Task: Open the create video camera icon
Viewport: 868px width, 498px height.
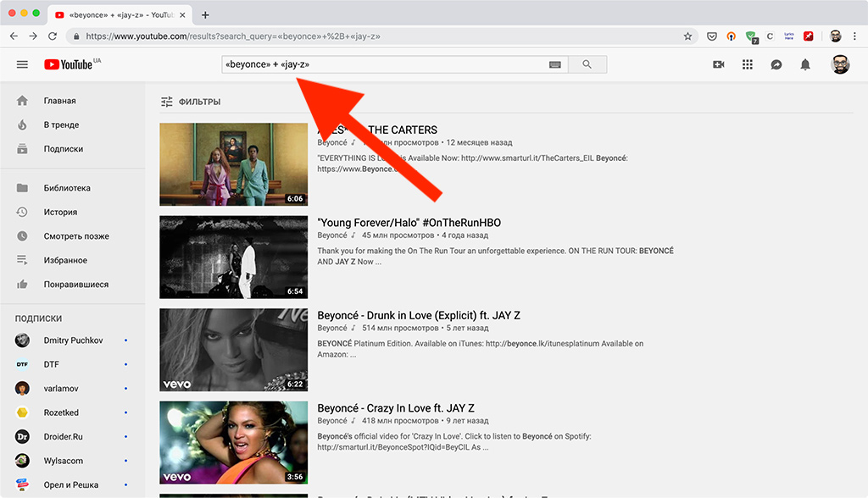Action: coord(719,64)
